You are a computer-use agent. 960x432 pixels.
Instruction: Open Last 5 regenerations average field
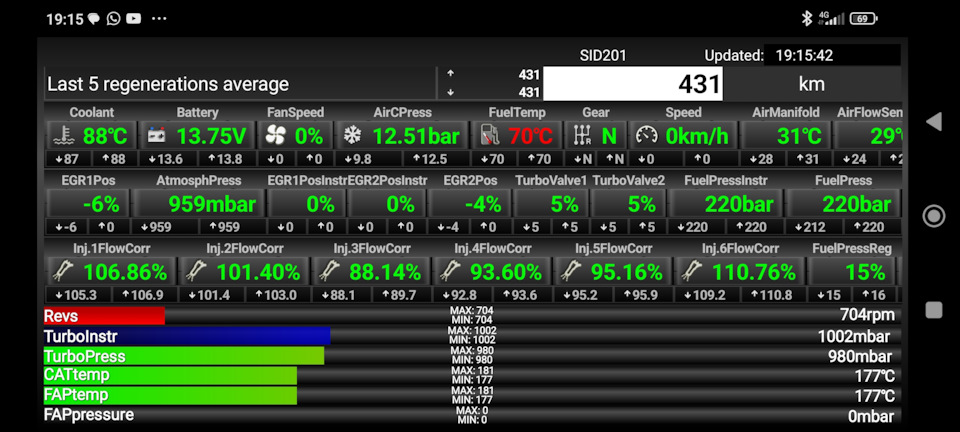(x=240, y=84)
